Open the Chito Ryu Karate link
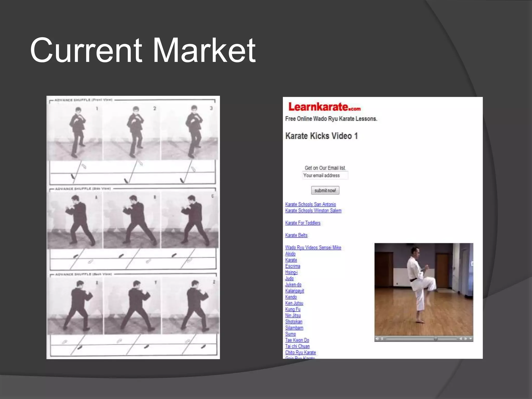Image resolution: width=532 pixels, height=399 pixels. [x=301, y=353]
